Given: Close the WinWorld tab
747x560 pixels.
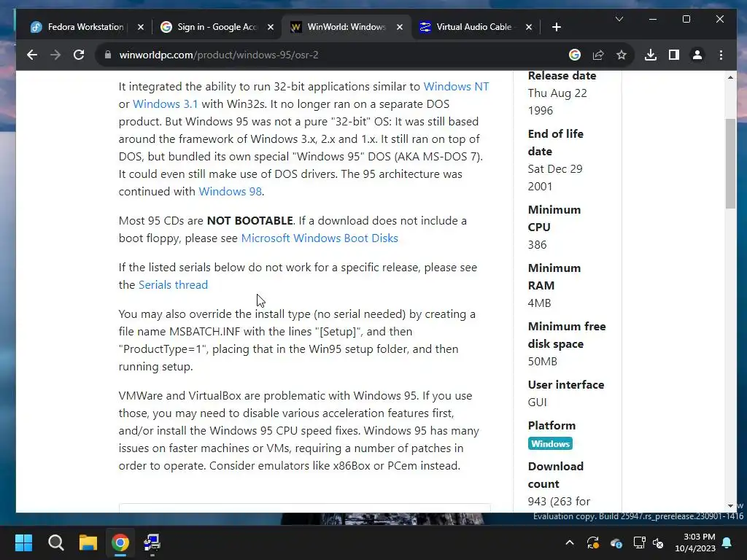Looking at the screenshot, I should (x=400, y=27).
